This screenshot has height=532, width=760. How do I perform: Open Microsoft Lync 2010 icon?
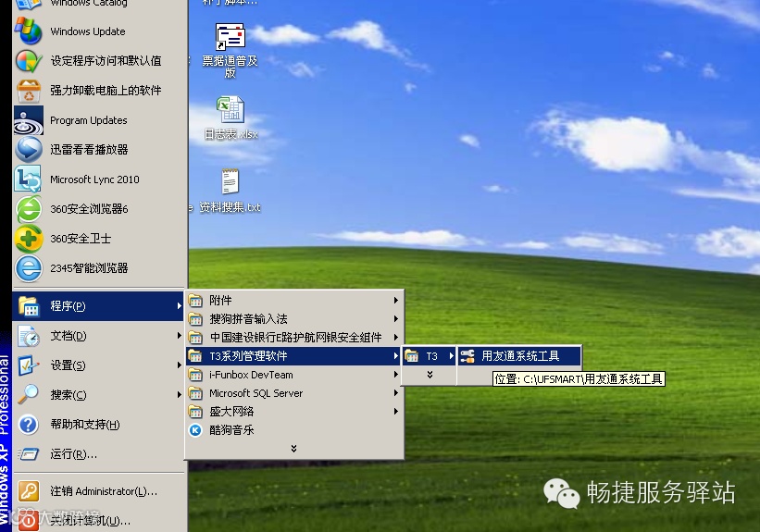28,179
